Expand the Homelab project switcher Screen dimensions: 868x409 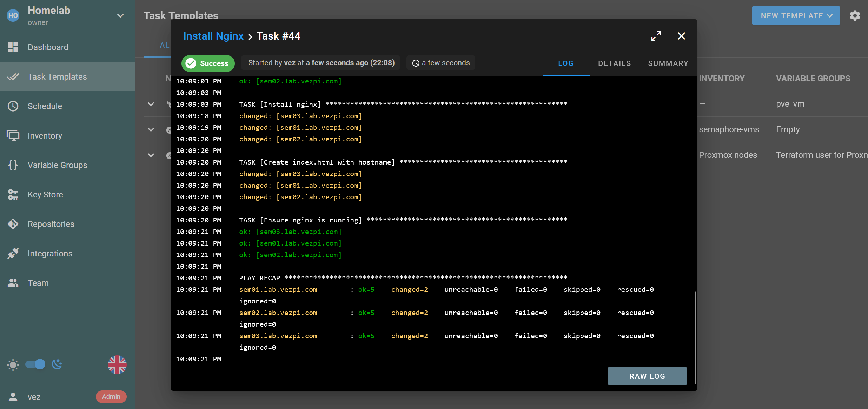120,16
